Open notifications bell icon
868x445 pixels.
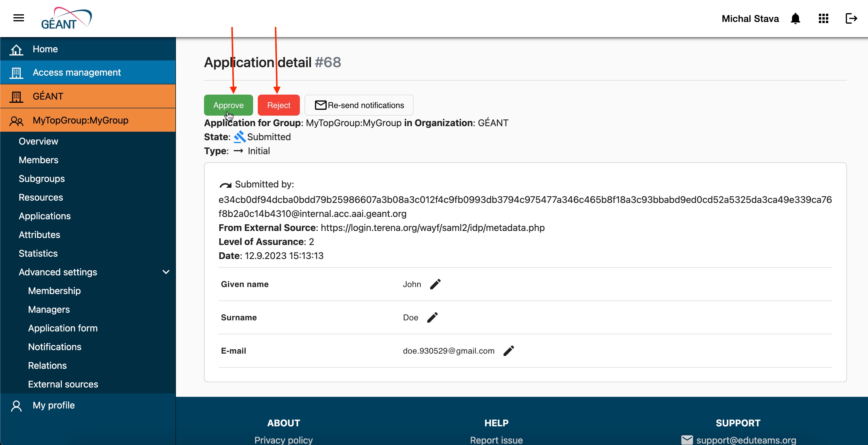tap(795, 18)
